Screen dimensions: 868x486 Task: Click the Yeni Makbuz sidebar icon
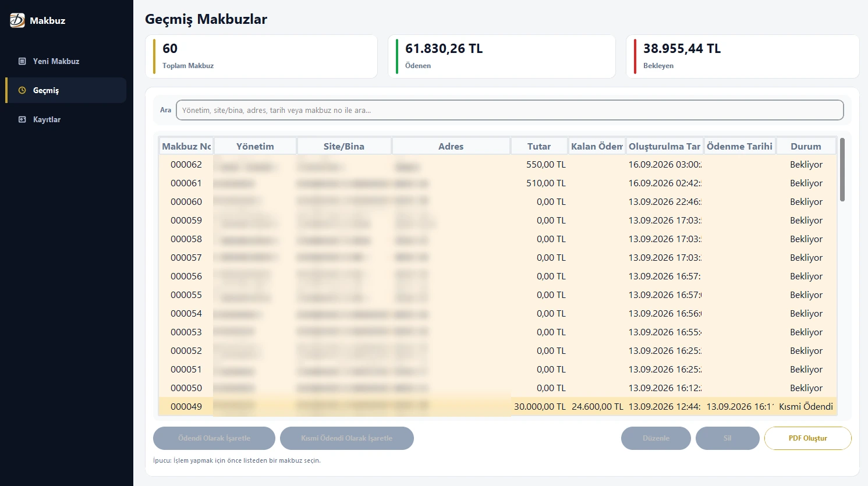pos(22,61)
